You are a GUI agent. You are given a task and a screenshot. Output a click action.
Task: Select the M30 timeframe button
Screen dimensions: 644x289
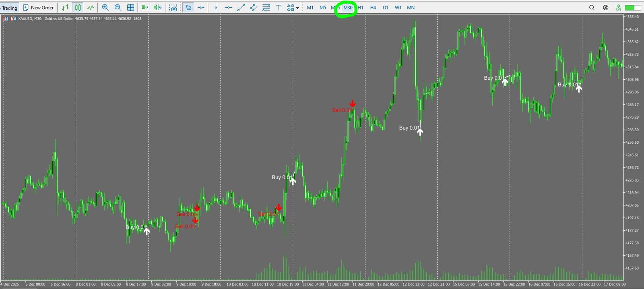(348, 8)
